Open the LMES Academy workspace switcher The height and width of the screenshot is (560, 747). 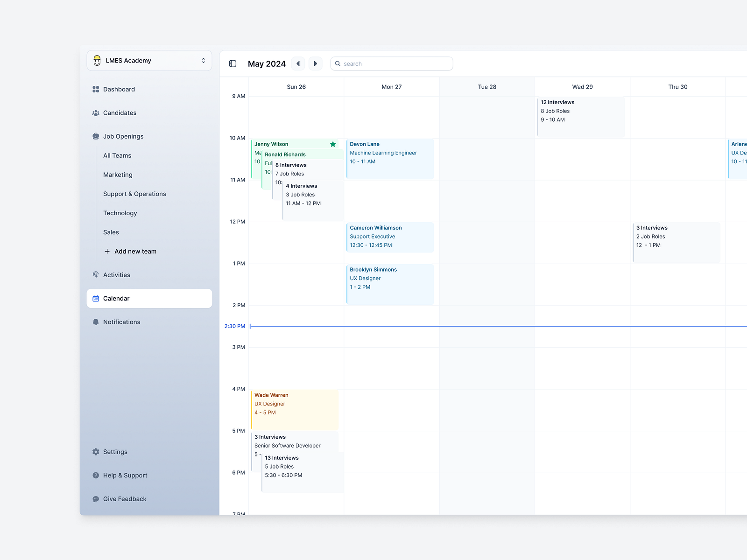149,60
